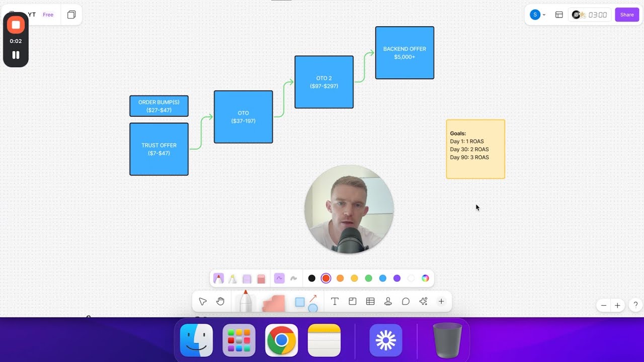Zoom in with the plus button
The height and width of the screenshot is (362, 644).
[x=617, y=305]
